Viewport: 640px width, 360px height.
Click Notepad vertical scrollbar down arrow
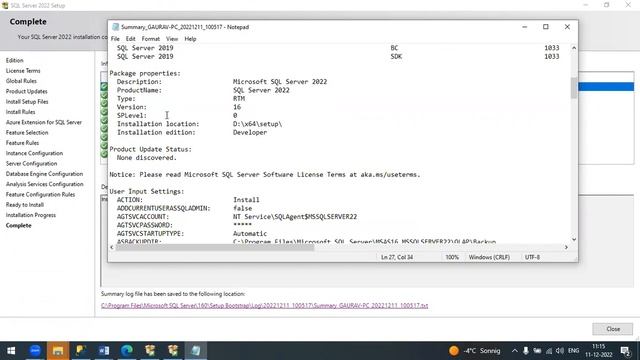(574, 240)
